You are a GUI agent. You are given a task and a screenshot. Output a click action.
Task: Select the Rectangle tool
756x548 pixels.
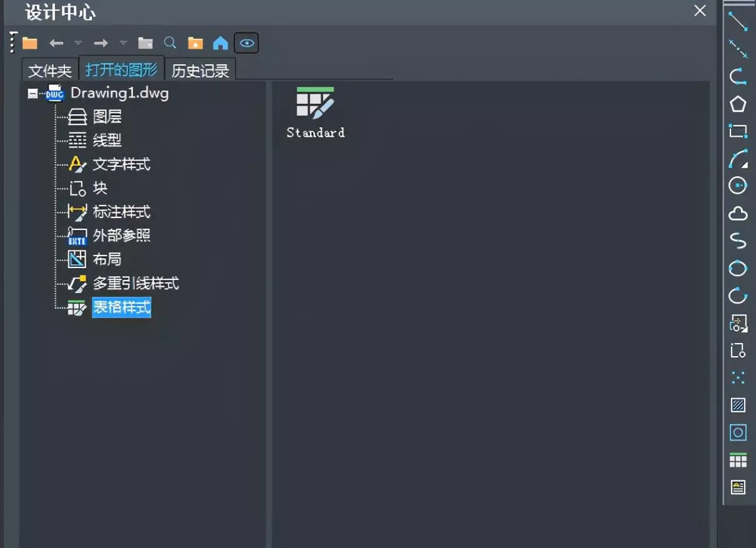coord(738,131)
